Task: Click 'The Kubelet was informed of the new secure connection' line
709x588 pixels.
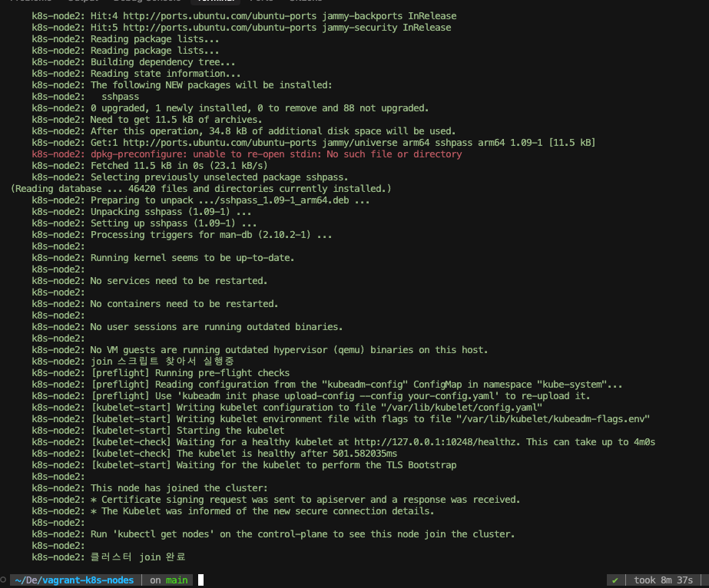Action: [x=233, y=511]
